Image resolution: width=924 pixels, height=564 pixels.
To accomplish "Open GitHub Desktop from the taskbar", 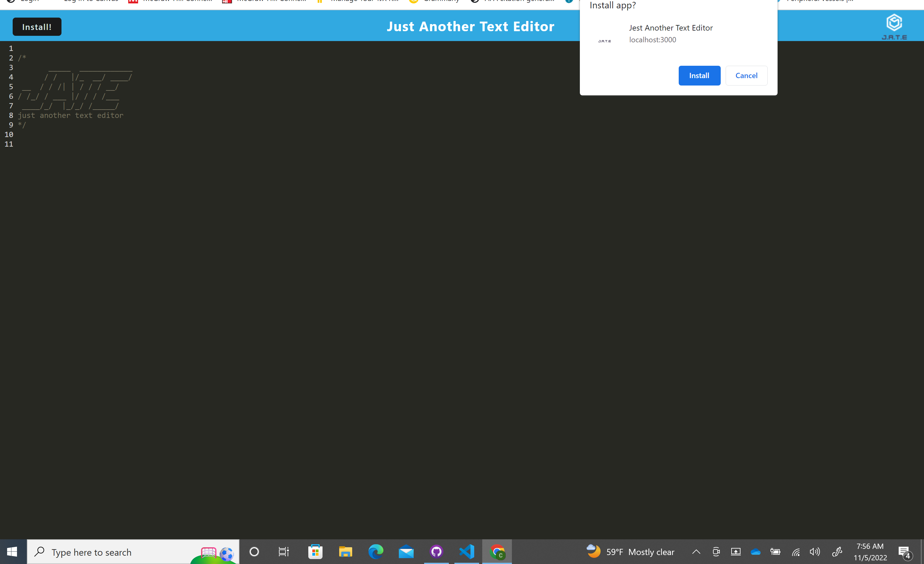I will click(436, 552).
